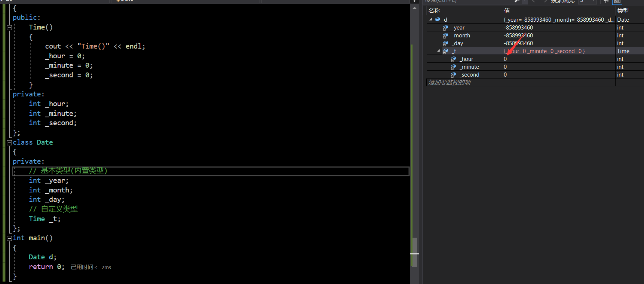Click the private field icon beside _t

click(x=445, y=51)
